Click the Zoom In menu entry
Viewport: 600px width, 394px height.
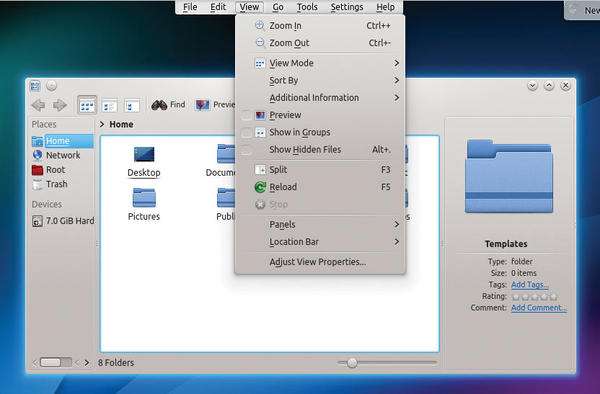320,26
